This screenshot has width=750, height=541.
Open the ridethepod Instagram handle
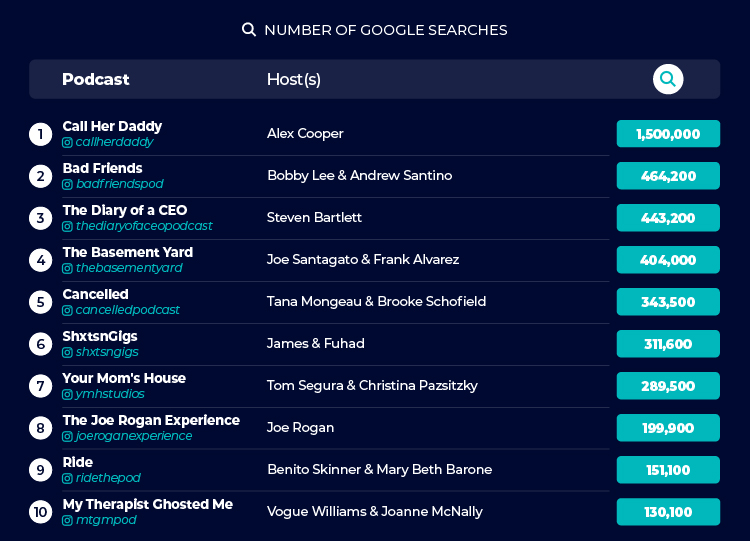coord(108,478)
